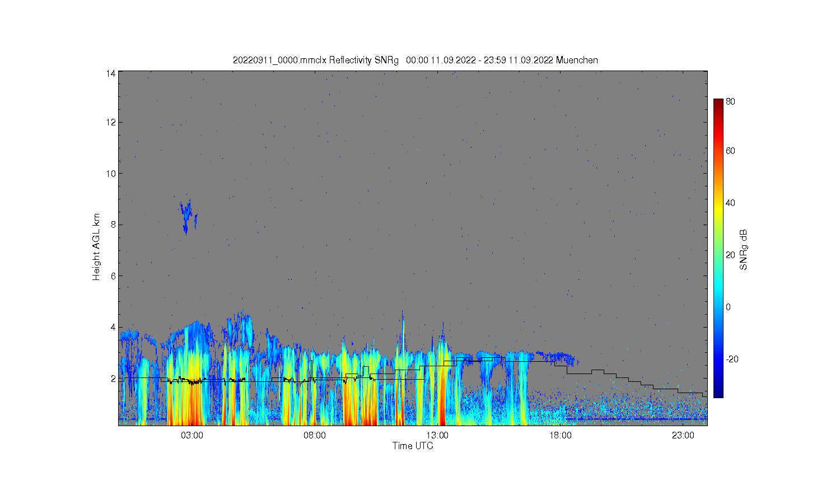Click the stepped black line near 18:00

pos(561,367)
